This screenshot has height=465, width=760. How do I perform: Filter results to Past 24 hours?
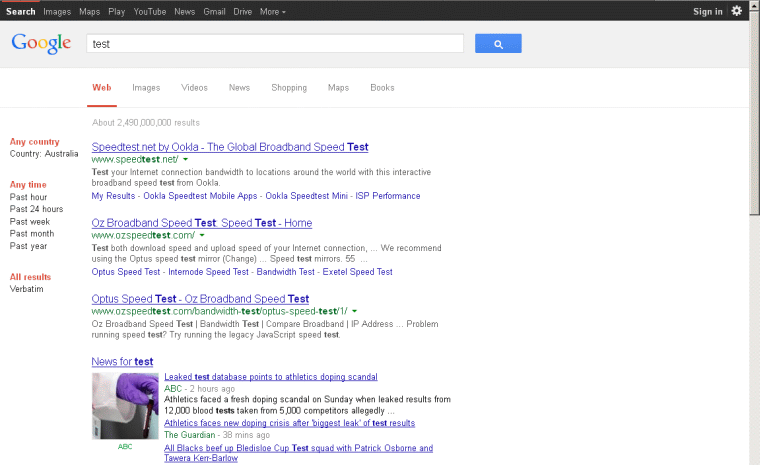point(36,209)
